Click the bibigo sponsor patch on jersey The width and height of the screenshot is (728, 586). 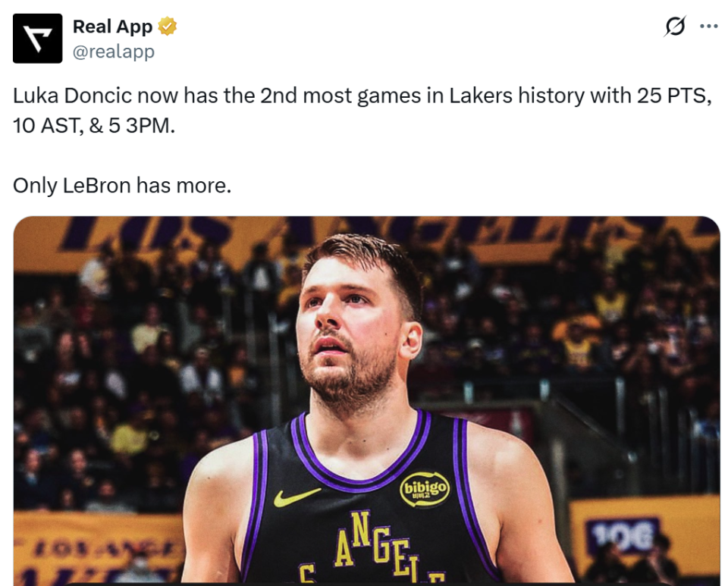(424, 489)
